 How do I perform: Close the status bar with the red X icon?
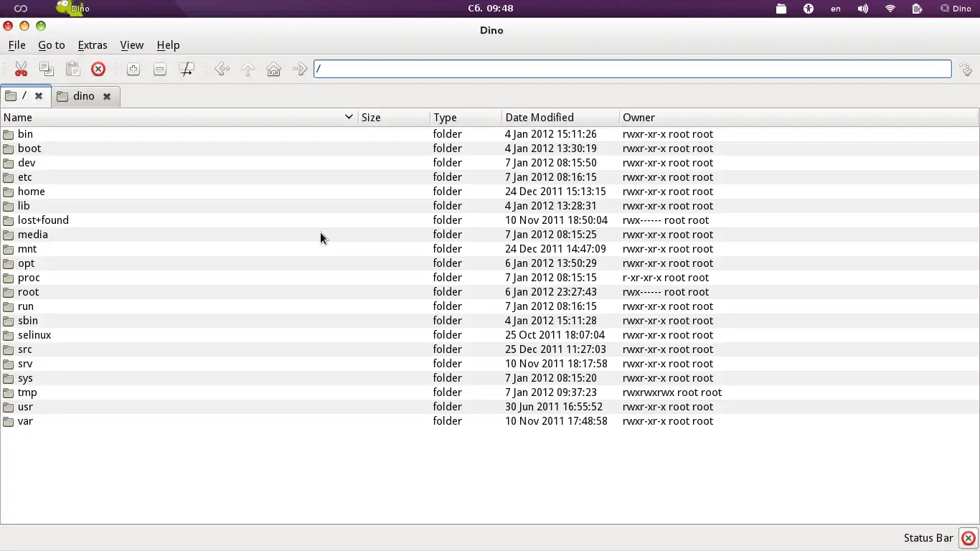click(969, 538)
